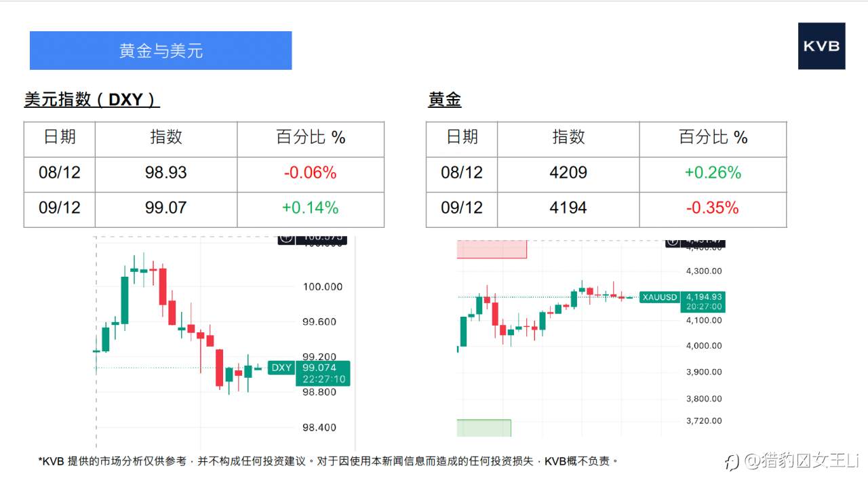
Task: Click the green +0.14% value
Action: tap(310, 208)
